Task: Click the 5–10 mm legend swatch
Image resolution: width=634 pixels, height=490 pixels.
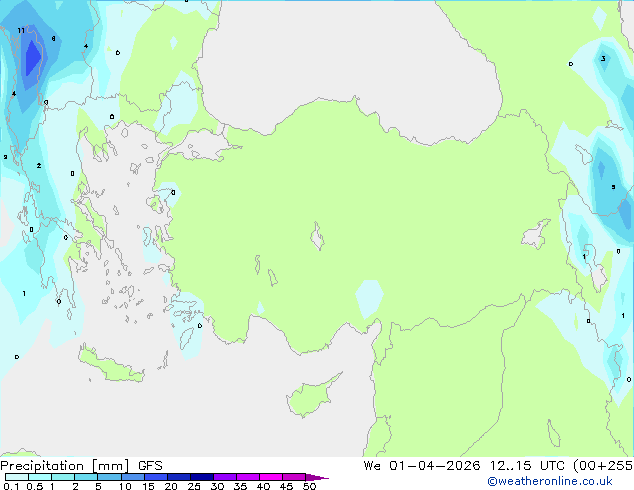Action: (109, 477)
